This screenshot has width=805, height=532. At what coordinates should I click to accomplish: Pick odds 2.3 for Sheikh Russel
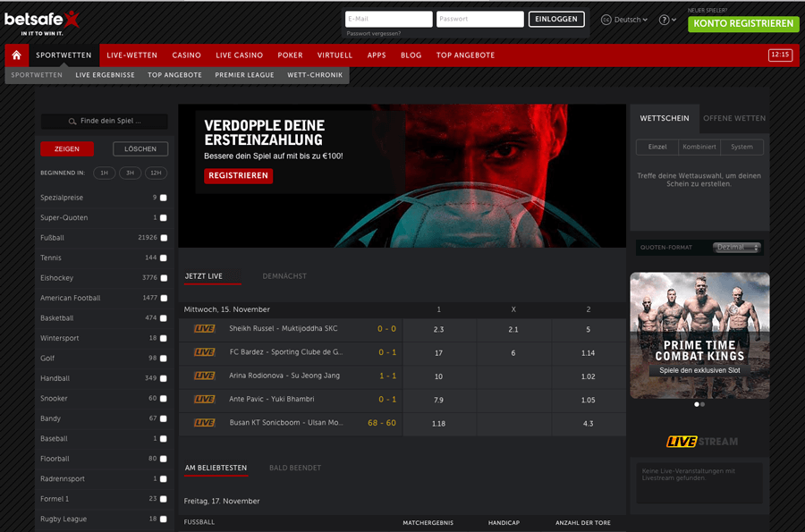pos(438,329)
